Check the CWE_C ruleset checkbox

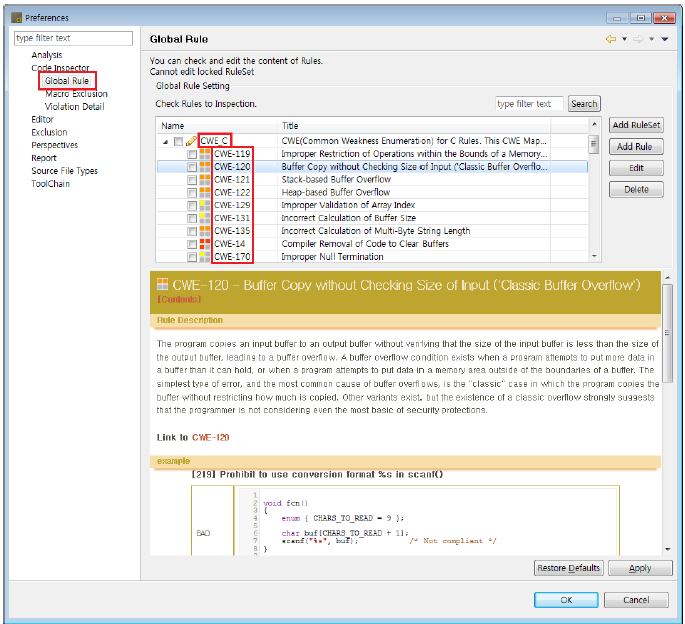178,142
